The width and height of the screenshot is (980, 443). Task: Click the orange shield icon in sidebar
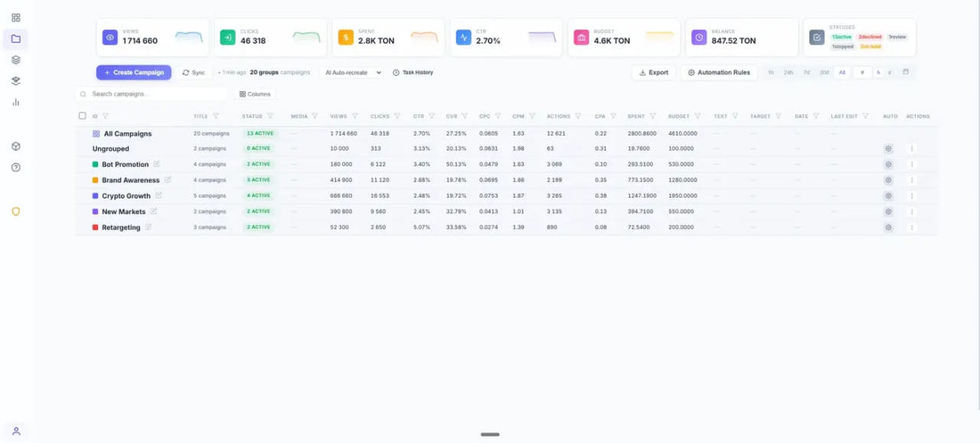[x=16, y=212]
